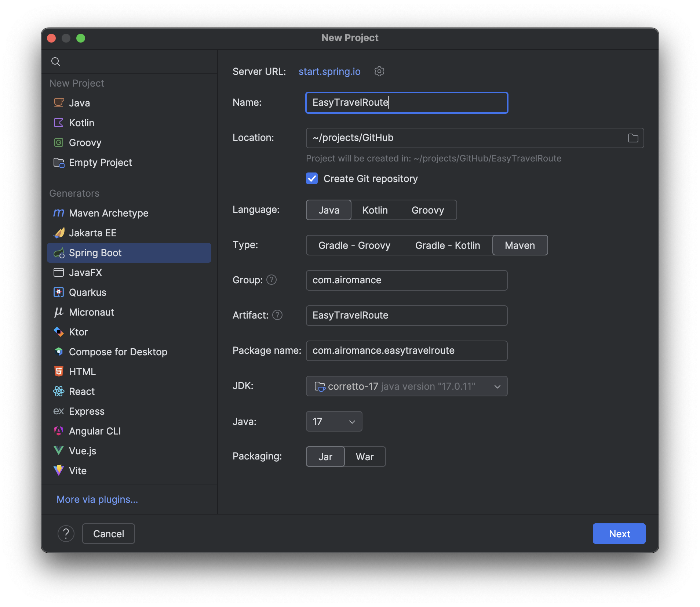Open the Java version 17 dropdown
This screenshot has width=700, height=607.
pos(334,421)
